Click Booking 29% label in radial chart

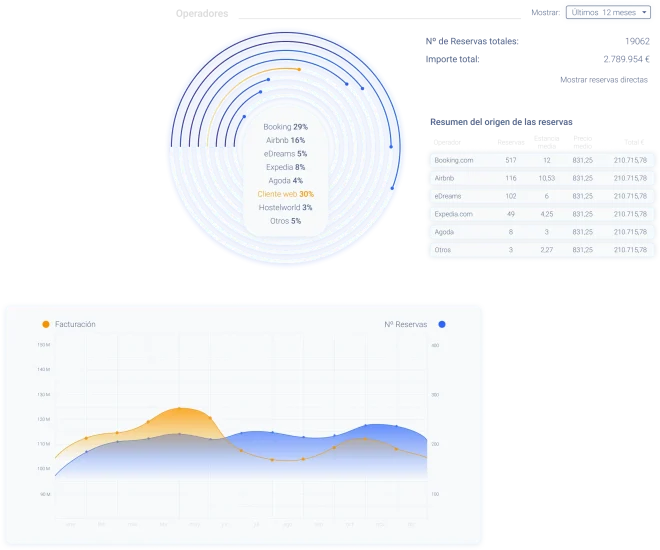coord(285,127)
